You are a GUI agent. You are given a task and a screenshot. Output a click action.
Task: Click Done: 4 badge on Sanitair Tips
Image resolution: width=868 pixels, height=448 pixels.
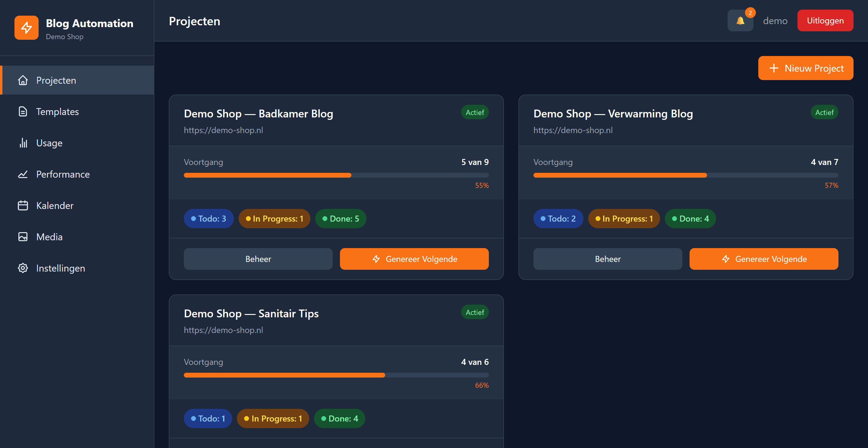[339, 418]
